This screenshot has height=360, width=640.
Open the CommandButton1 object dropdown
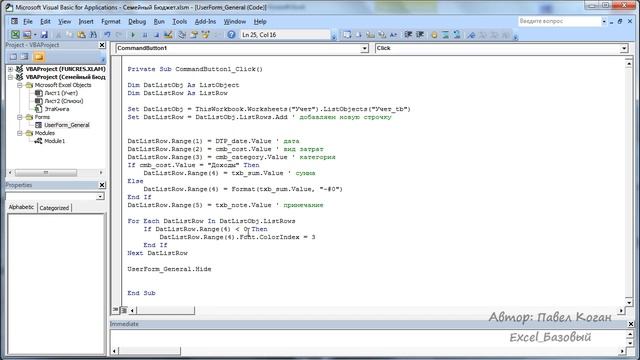[364, 48]
